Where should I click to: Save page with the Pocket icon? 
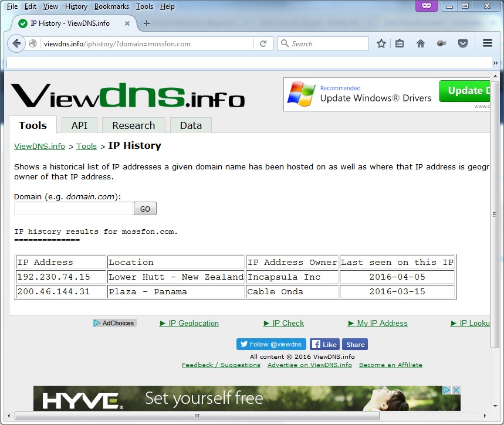(463, 43)
